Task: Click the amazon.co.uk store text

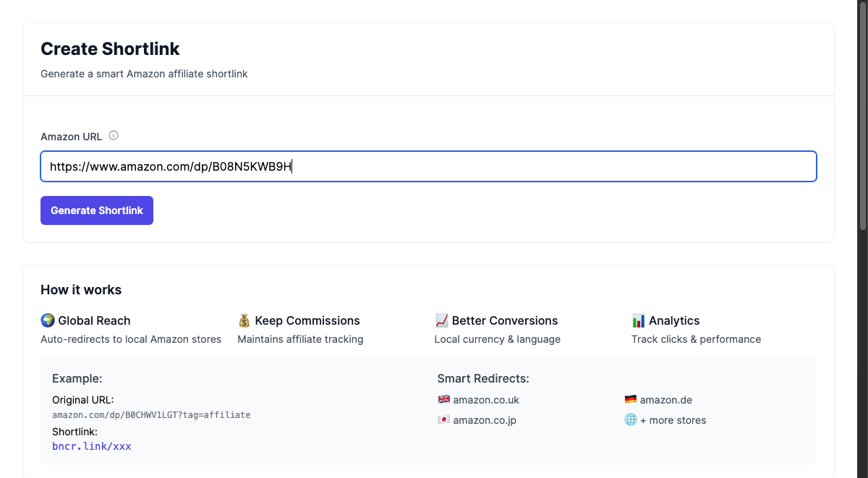Action: click(486, 400)
